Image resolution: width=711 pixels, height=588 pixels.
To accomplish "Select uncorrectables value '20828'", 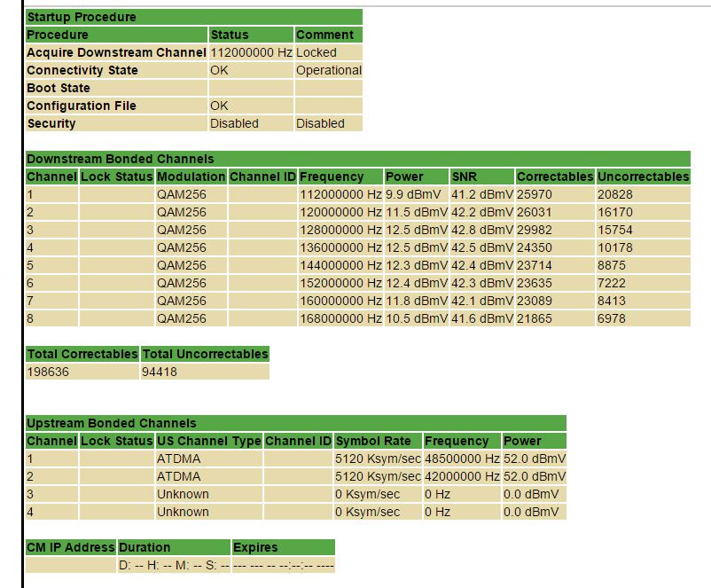I will (615, 194).
